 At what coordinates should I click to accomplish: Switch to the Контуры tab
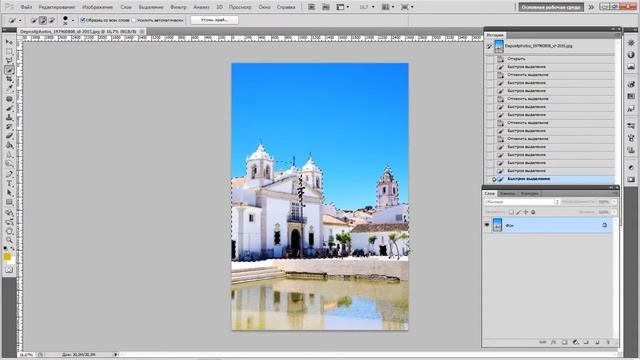(x=529, y=193)
